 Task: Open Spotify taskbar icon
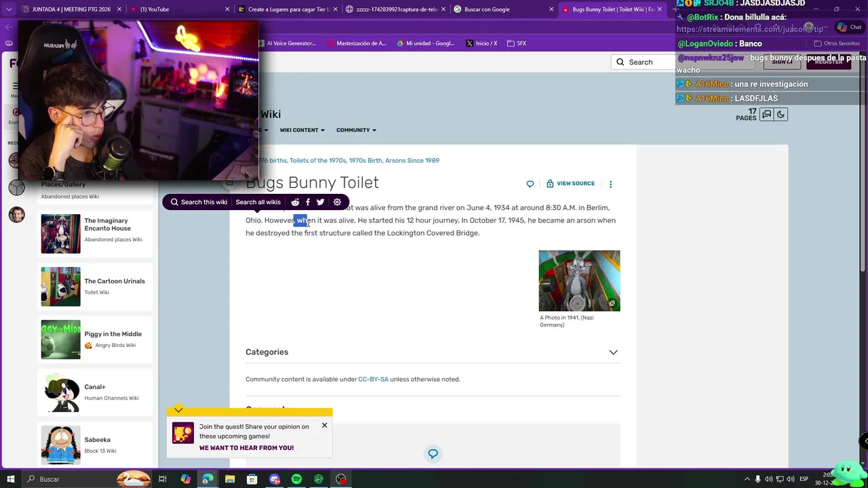click(296, 479)
